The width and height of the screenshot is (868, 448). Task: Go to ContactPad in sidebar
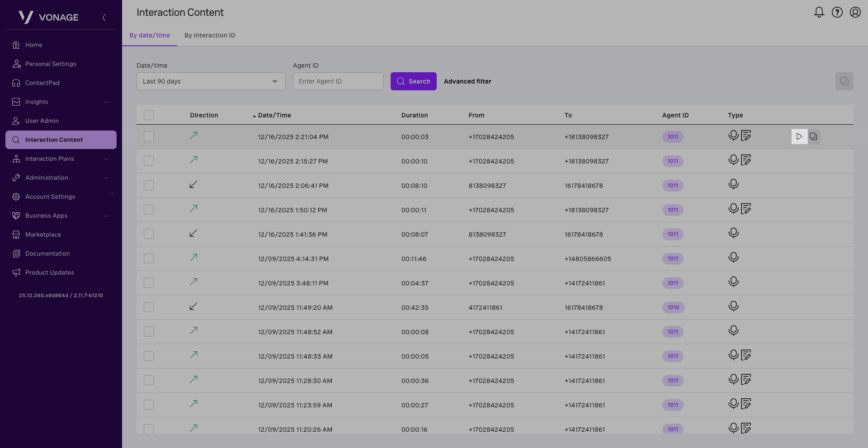(x=42, y=83)
